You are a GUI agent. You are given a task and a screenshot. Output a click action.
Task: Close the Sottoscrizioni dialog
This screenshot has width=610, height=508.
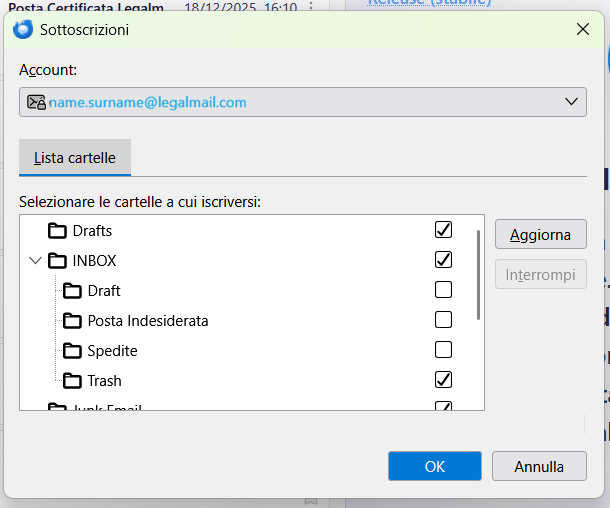(x=583, y=29)
